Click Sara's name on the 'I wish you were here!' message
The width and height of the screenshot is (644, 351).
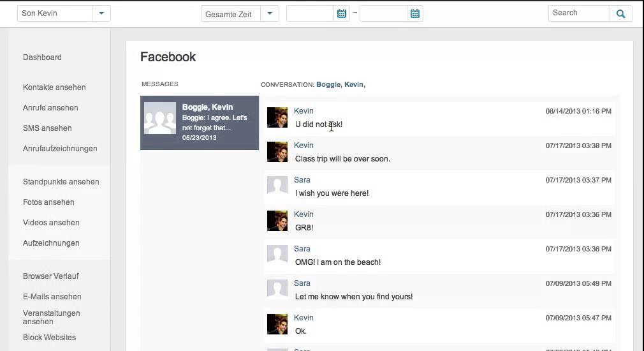coord(302,180)
